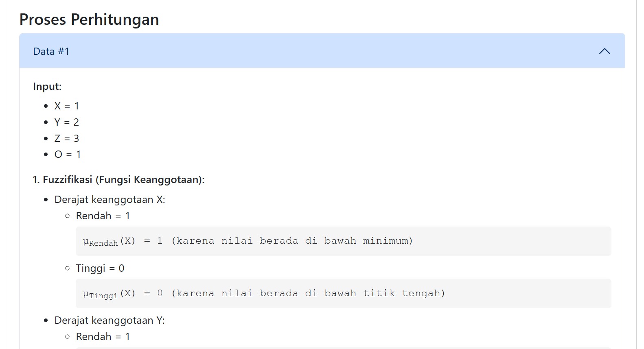Select the Y = 2 list item

point(67,122)
